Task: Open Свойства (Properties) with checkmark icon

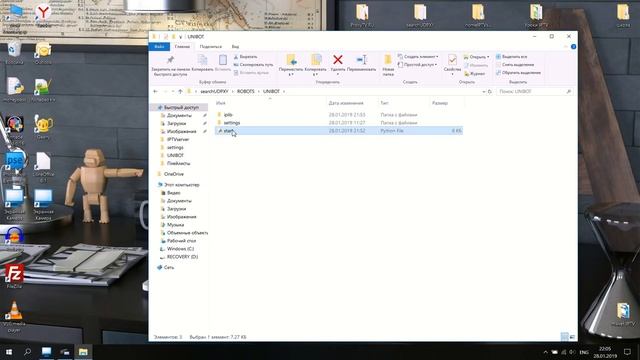Action: point(452,60)
